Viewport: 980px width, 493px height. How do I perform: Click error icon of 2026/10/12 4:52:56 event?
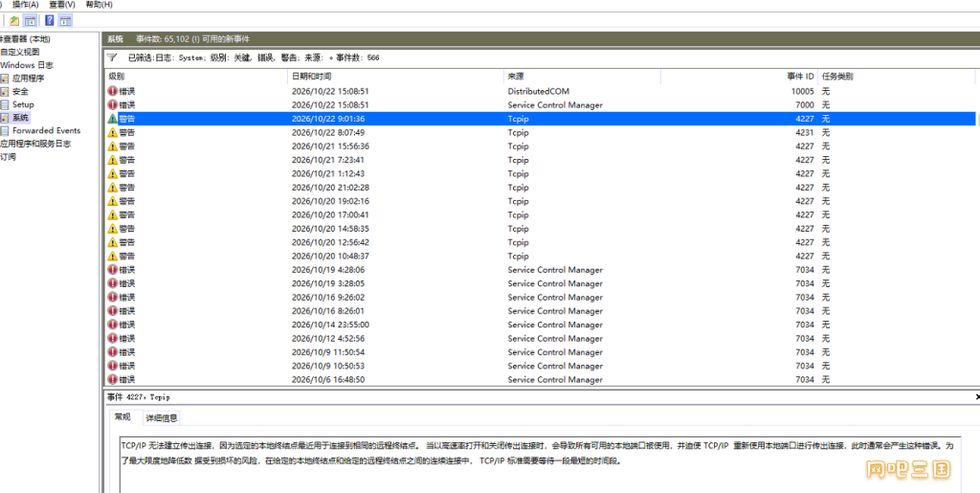[x=113, y=339]
